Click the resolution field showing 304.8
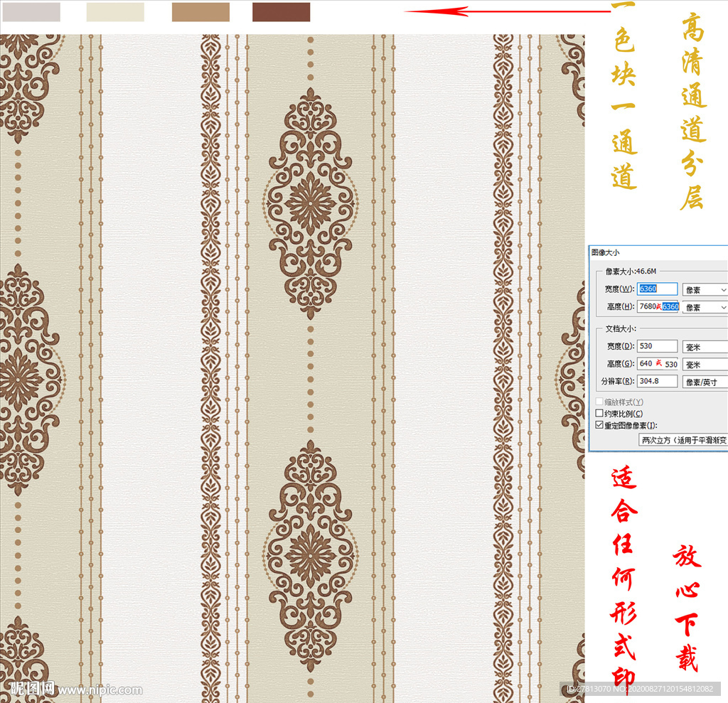This screenshot has width=728, height=703. 657,381
